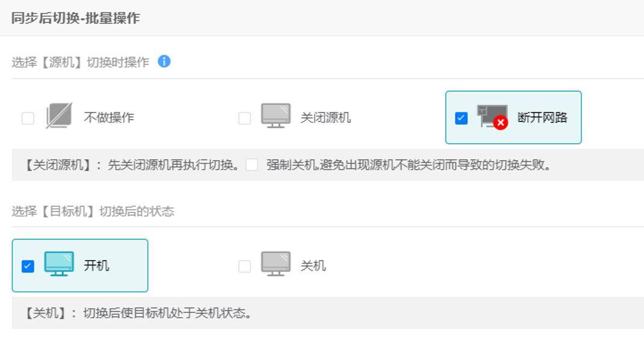The height and width of the screenshot is (343, 644).
Task: Click the teal monitor 开机 icon
Action: coord(59,264)
